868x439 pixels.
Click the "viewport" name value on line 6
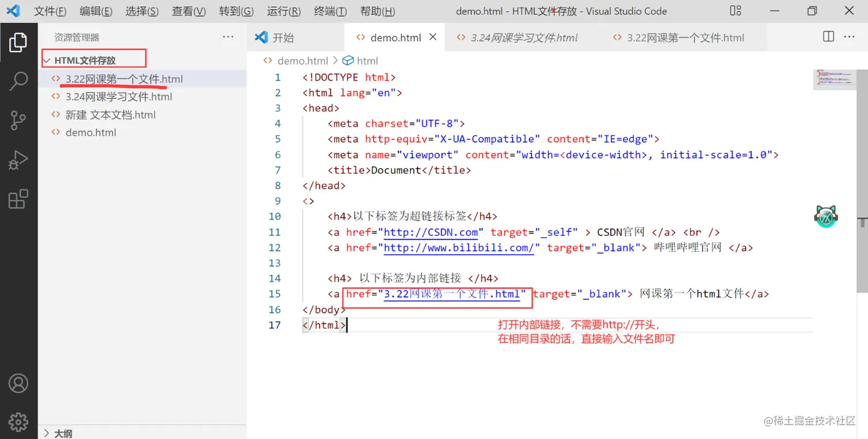click(428, 155)
